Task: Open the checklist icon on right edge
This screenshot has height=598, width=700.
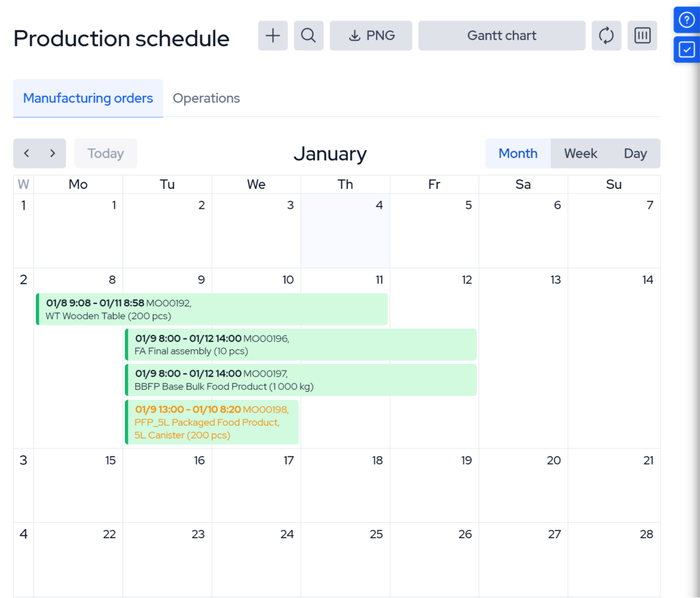Action: coord(687,50)
